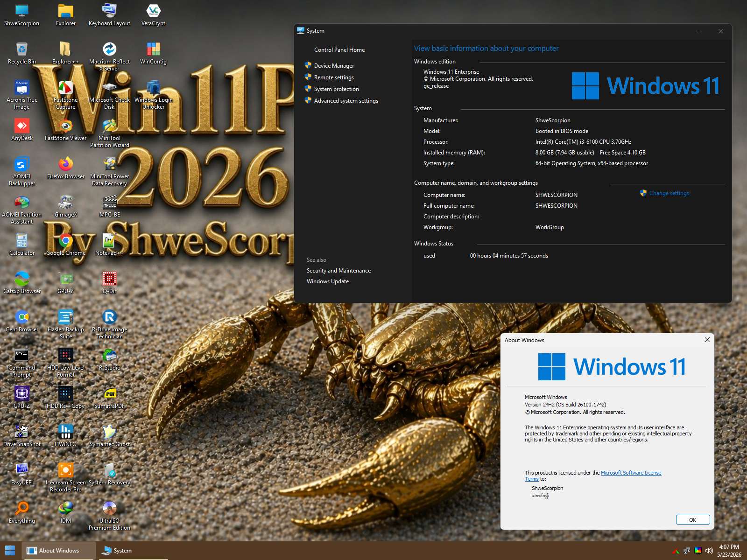
Task: Select the WinContig desktop shortcut
Action: click(153, 54)
